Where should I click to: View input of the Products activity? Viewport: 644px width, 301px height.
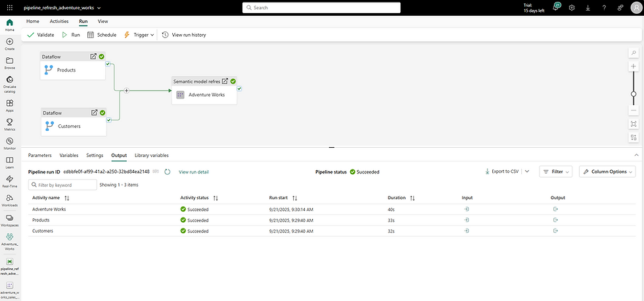466,220
